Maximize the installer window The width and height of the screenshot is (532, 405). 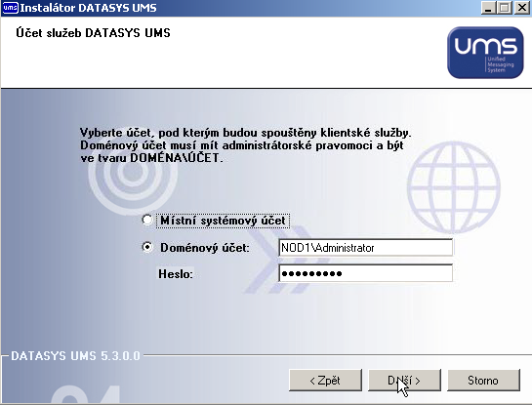click(x=505, y=8)
